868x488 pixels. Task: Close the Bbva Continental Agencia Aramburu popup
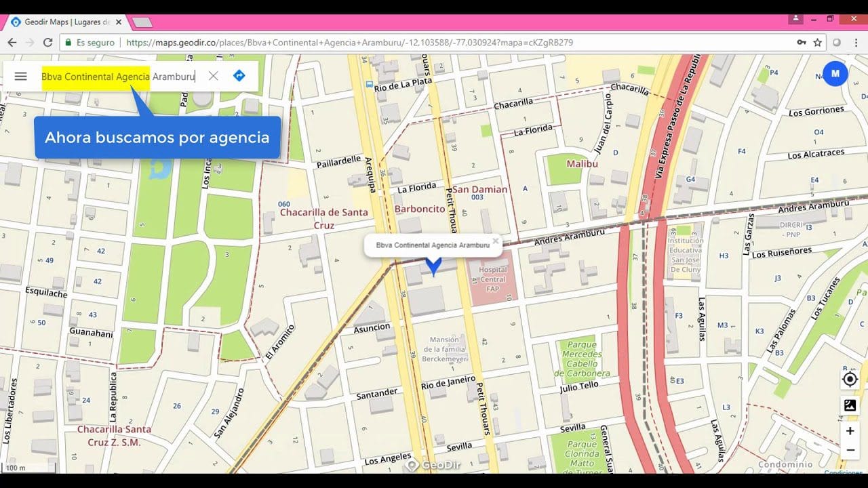click(x=496, y=241)
